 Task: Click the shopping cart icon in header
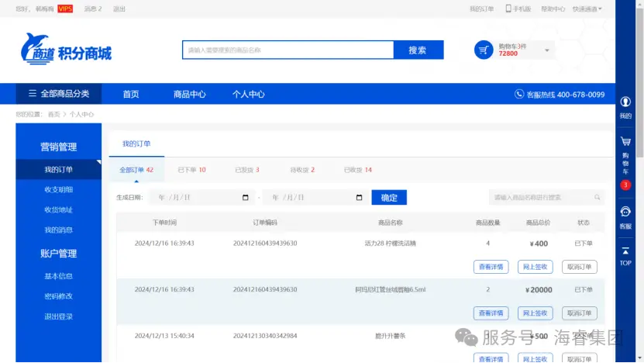484,50
